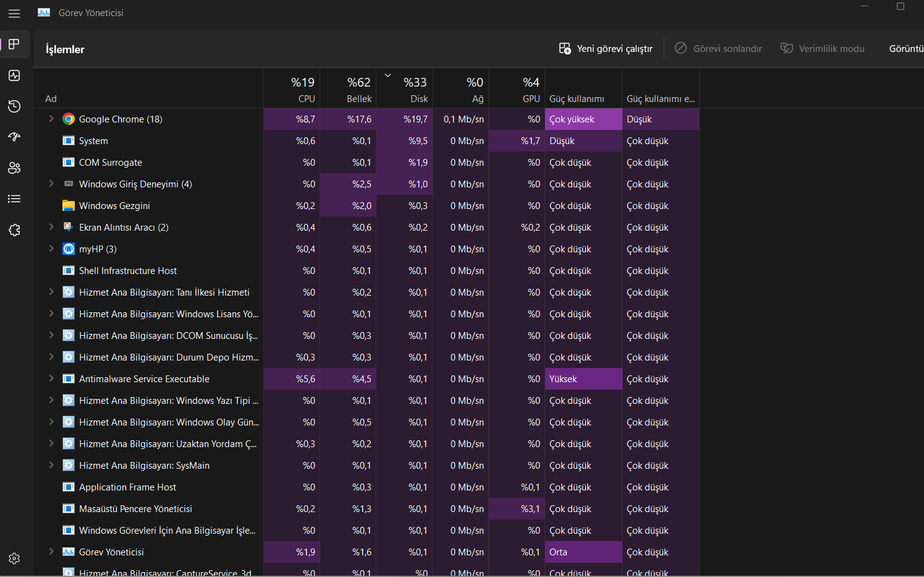
Task: Click Görevi sonlandır button
Action: click(718, 49)
